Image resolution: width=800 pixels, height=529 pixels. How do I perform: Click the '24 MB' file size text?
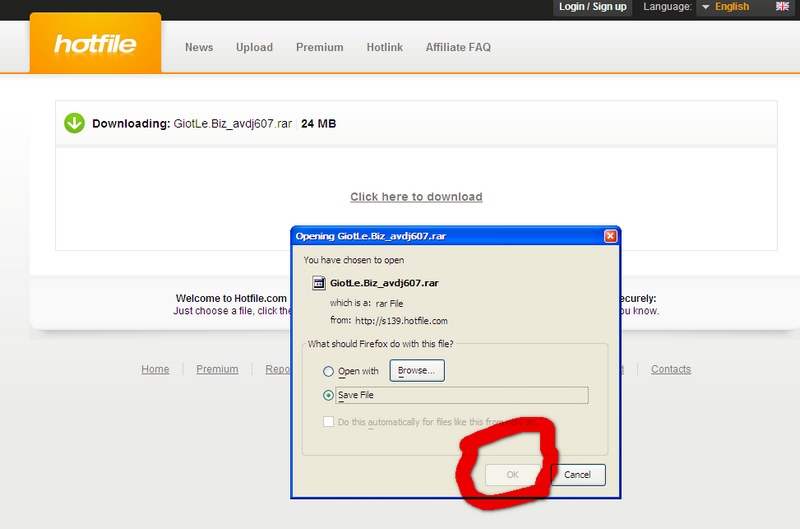318,124
